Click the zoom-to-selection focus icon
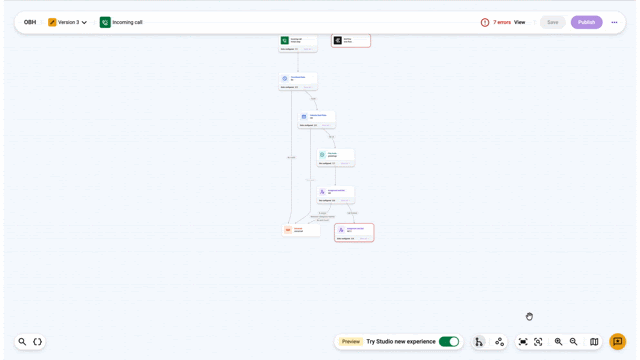Image resolution: width=640 pixels, height=360 pixels. (538, 342)
